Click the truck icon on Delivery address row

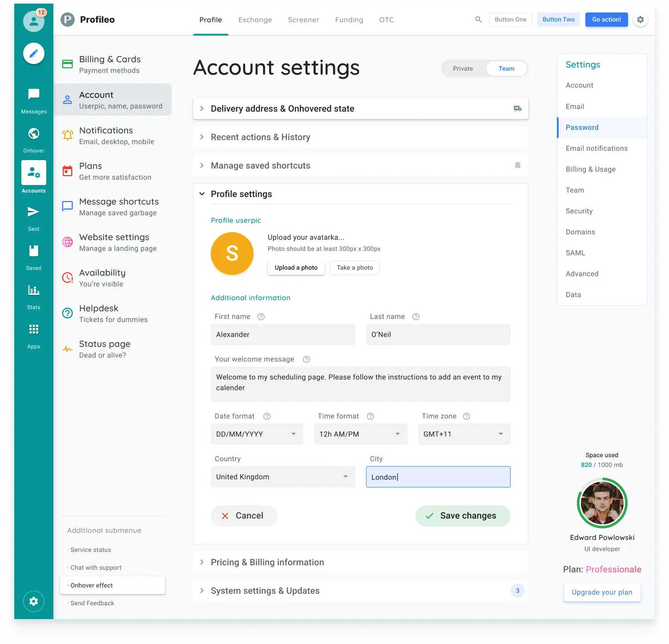(x=517, y=108)
